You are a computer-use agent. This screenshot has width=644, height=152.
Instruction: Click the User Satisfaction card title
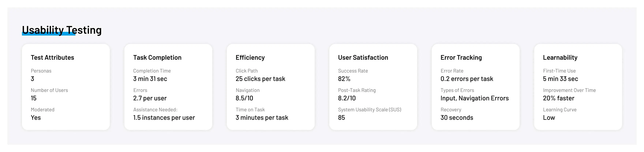tap(363, 58)
